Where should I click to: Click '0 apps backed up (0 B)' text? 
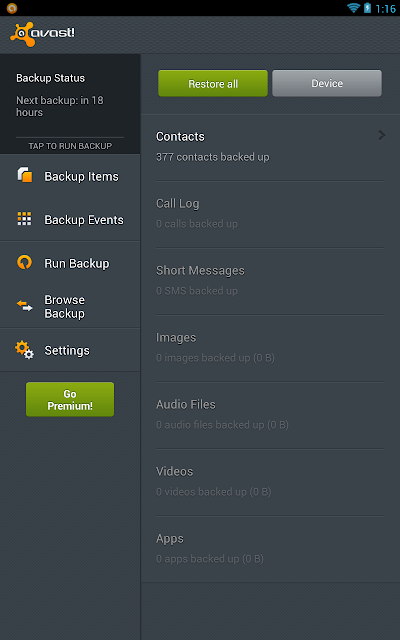210,559
